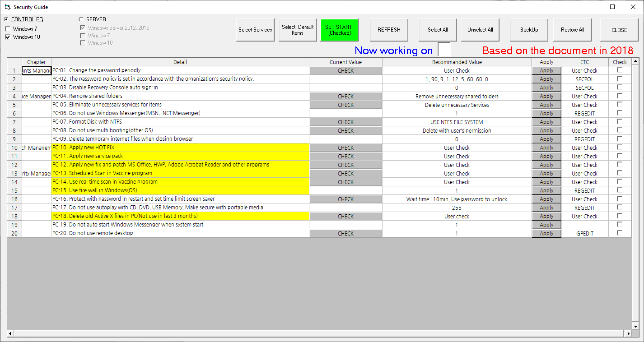
Task: Tick the Check box for PC-20 row
Action: 620,233
